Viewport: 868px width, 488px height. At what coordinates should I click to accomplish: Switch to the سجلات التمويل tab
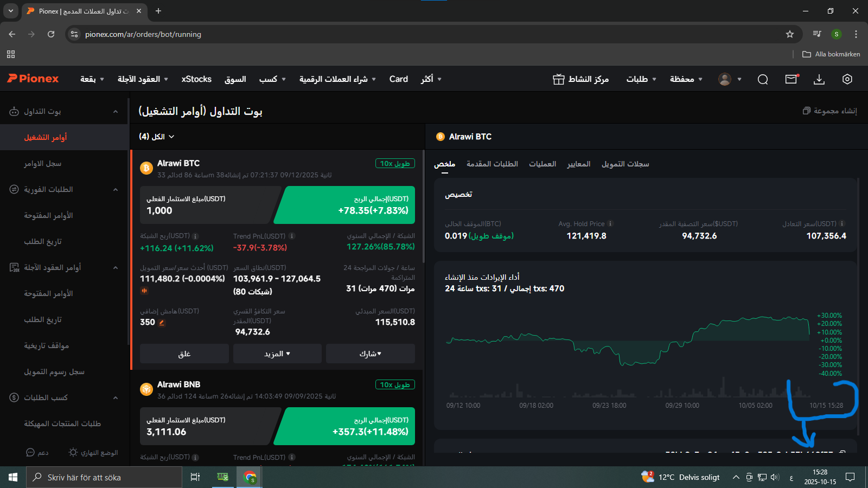click(625, 164)
